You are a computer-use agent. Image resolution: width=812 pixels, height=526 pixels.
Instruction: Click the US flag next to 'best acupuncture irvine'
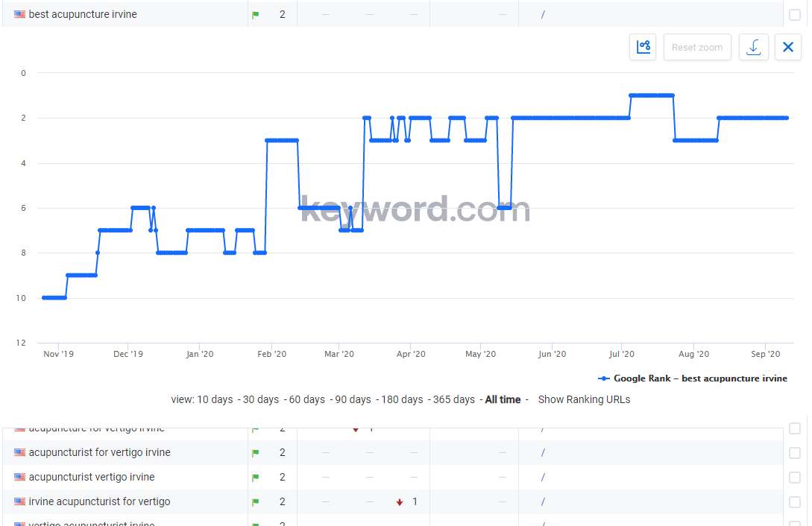pyautogui.click(x=19, y=14)
